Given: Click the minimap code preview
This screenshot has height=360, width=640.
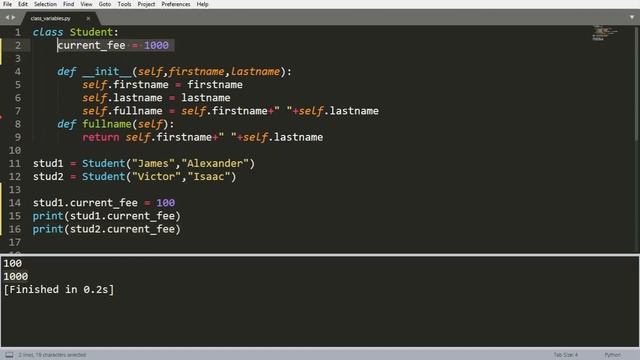Looking at the screenshot, I should [x=604, y=33].
